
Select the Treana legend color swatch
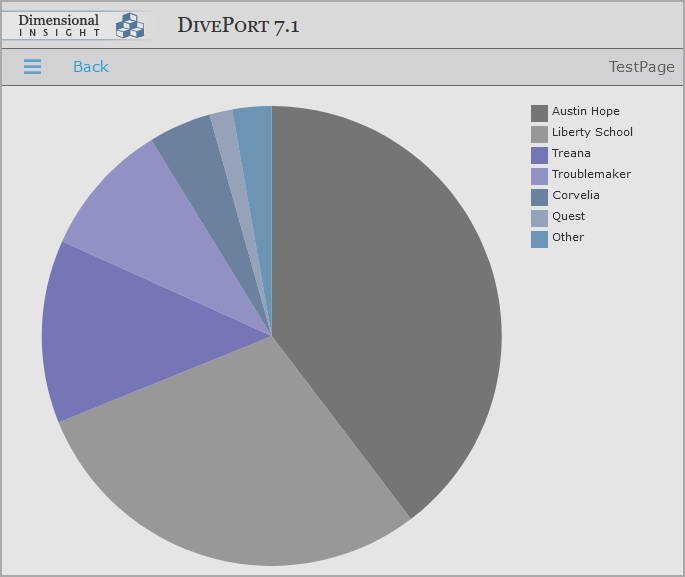(x=539, y=155)
